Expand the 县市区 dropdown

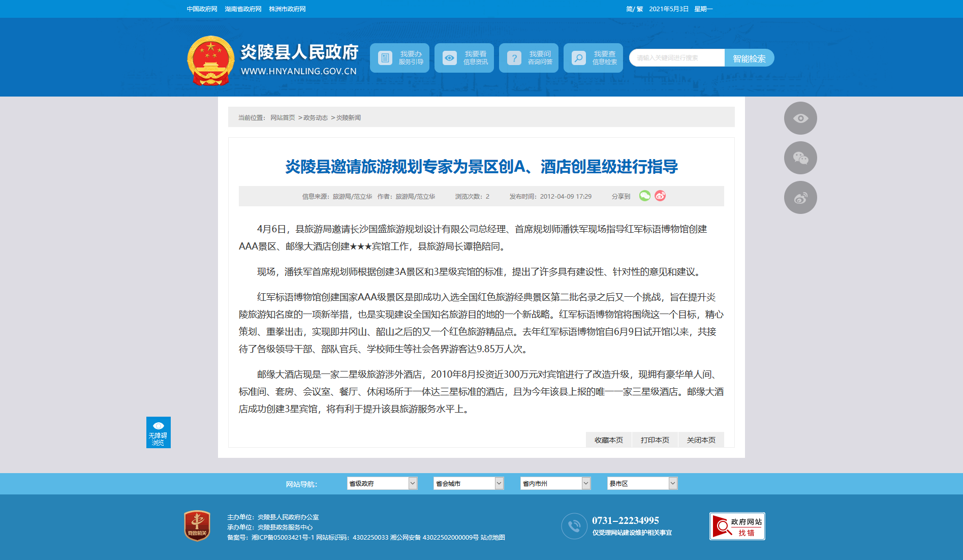(642, 483)
